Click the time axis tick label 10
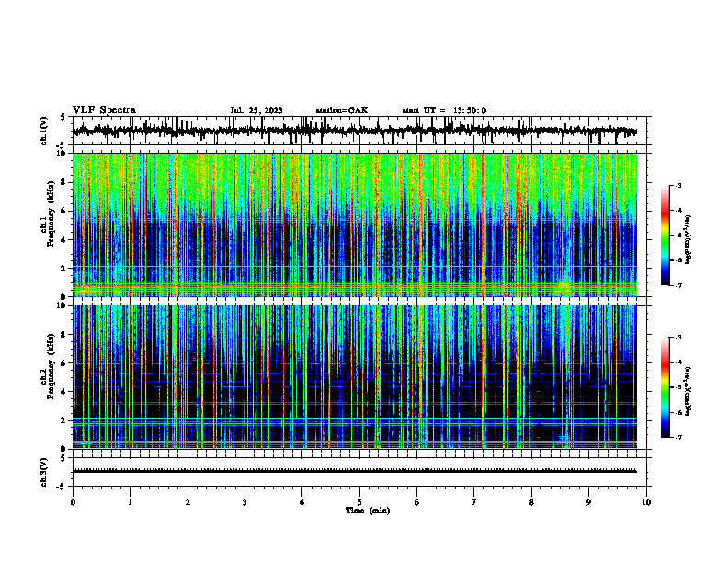Image resolution: width=728 pixels, height=563 pixels. 646,502
